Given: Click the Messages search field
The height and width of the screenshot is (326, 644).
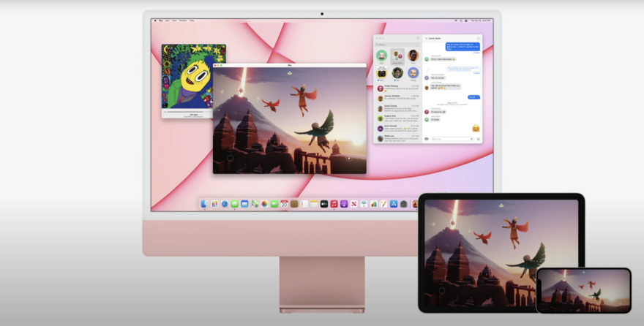Looking at the screenshot, I should tap(397, 45).
